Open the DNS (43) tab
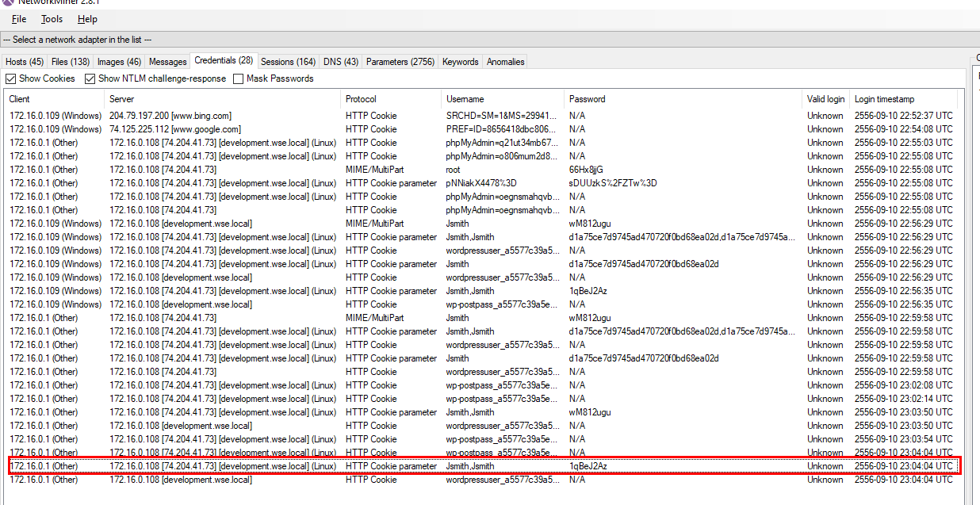This screenshot has height=505, width=980. (341, 62)
